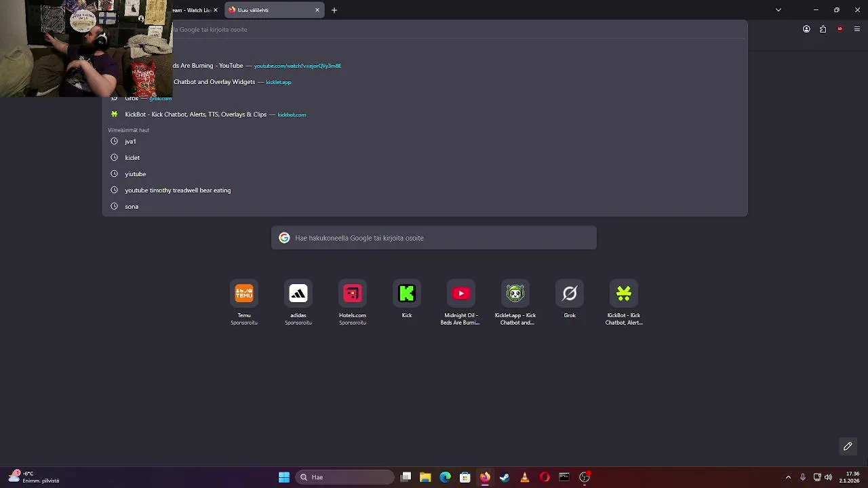Open a new tab with the plus button
Viewport: 868px width, 488px height.
[334, 10]
